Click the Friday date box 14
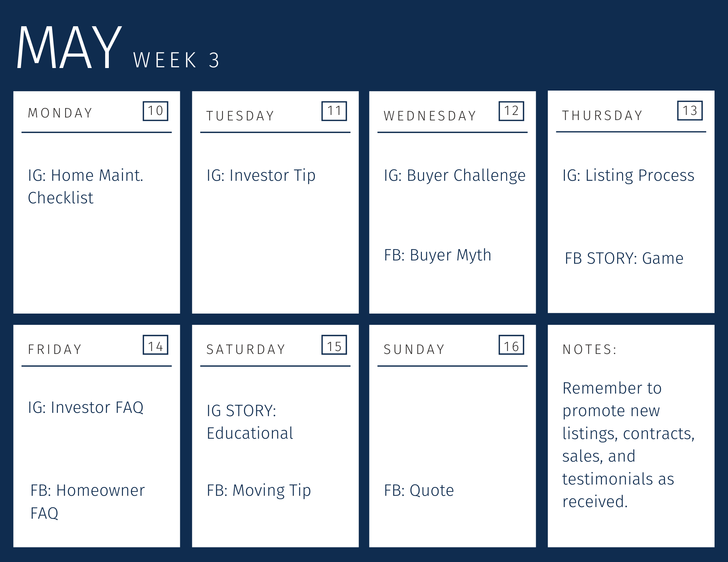Screen dimensions: 728x562 pyautogui.click(x=155, y=345)
